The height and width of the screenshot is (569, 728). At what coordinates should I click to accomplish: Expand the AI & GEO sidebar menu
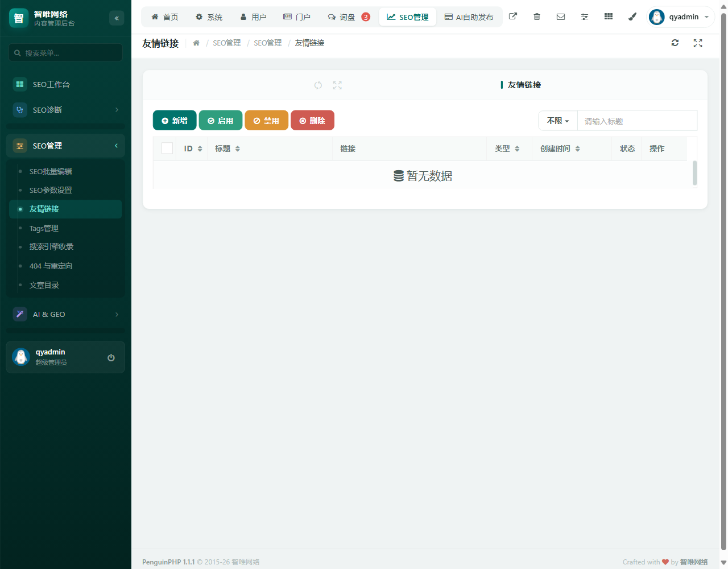(65, 314)
